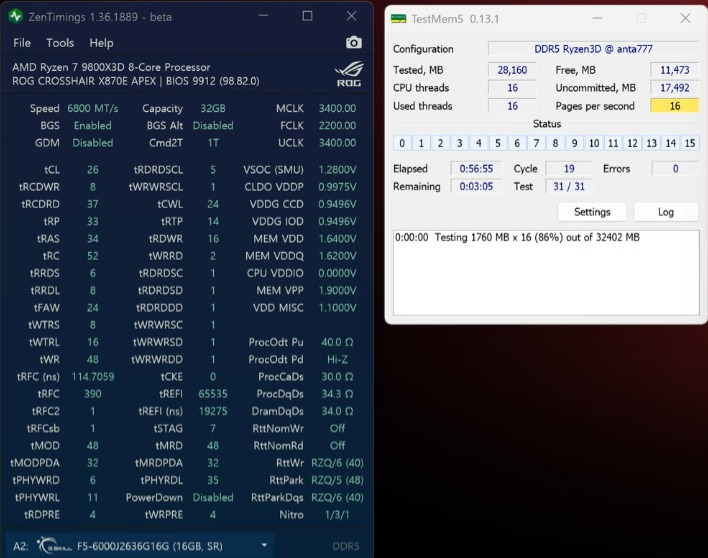Click the ZenTimings app logo icon
This screenshot has width=708, height=558.
(16, 17)
